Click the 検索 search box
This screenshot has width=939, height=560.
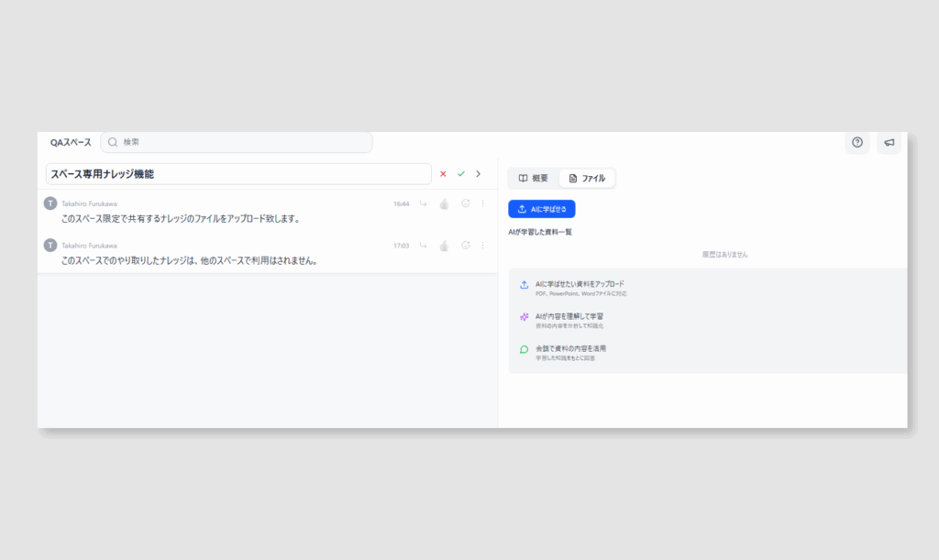pos(237,142)
